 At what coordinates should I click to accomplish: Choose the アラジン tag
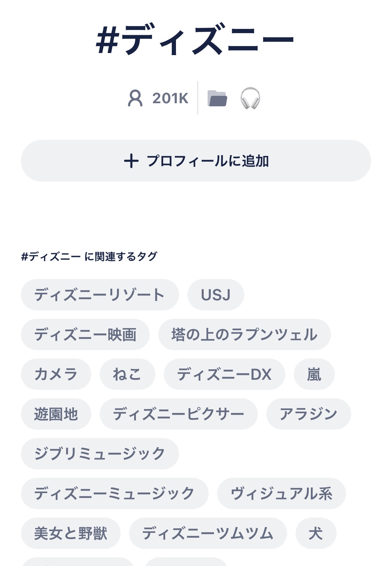[308, 414]
